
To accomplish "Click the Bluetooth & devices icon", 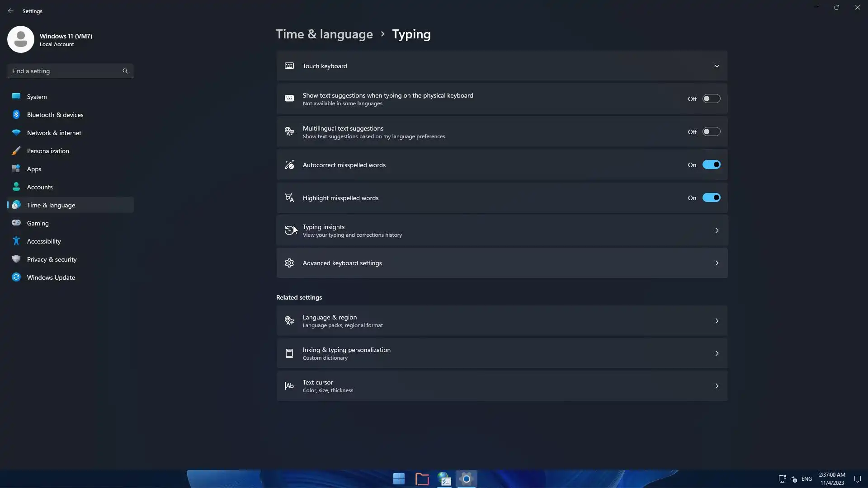I will coord(16,115).
